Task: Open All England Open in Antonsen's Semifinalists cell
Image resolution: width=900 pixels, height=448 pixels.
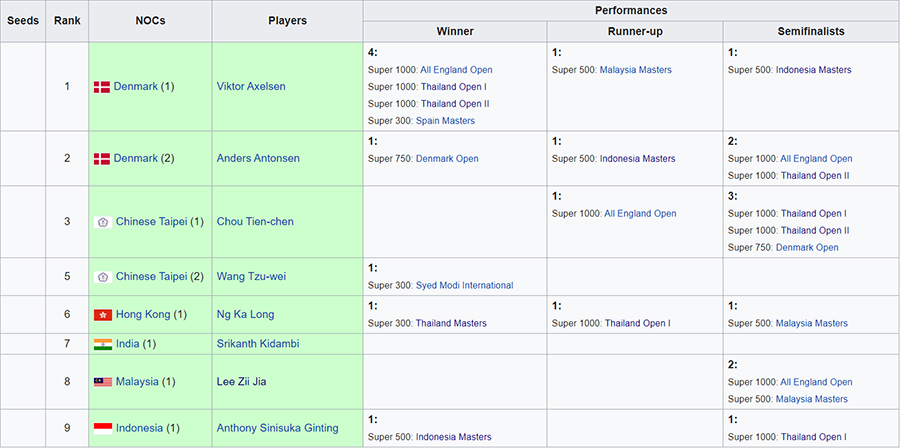Action: point(816,159)
